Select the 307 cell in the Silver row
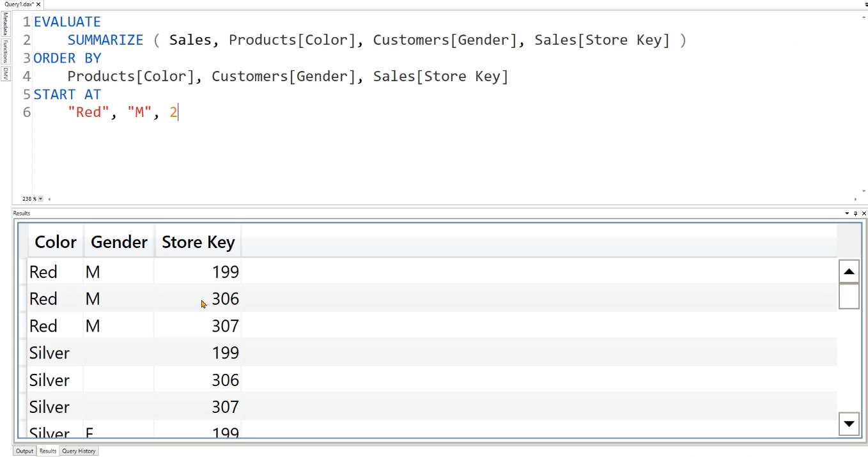 [198, 407]
